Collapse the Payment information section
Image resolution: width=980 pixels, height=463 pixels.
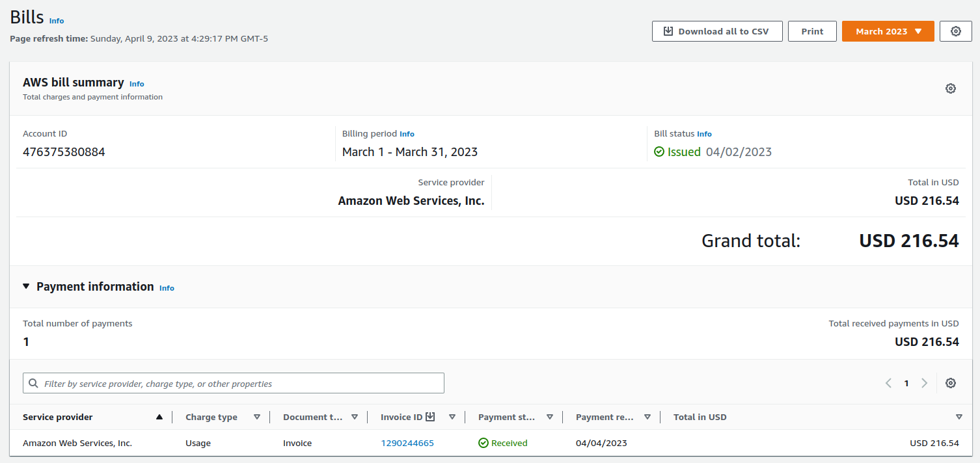click(x=26, y=286)
